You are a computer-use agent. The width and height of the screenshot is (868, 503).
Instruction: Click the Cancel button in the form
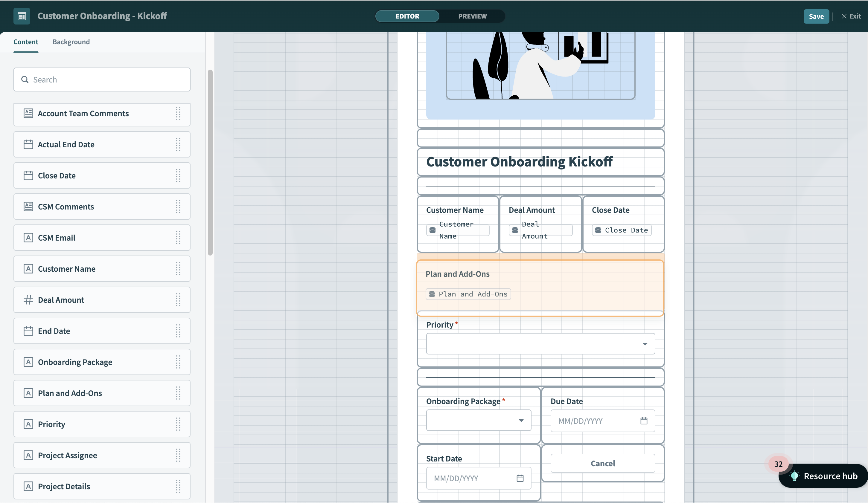pyautogui.click(x=602, y=464)
